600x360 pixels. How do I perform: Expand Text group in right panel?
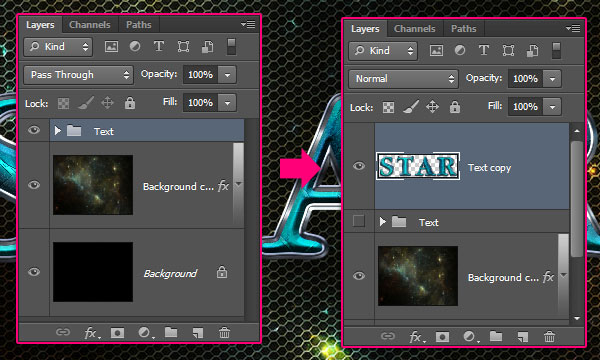[383, 222]
